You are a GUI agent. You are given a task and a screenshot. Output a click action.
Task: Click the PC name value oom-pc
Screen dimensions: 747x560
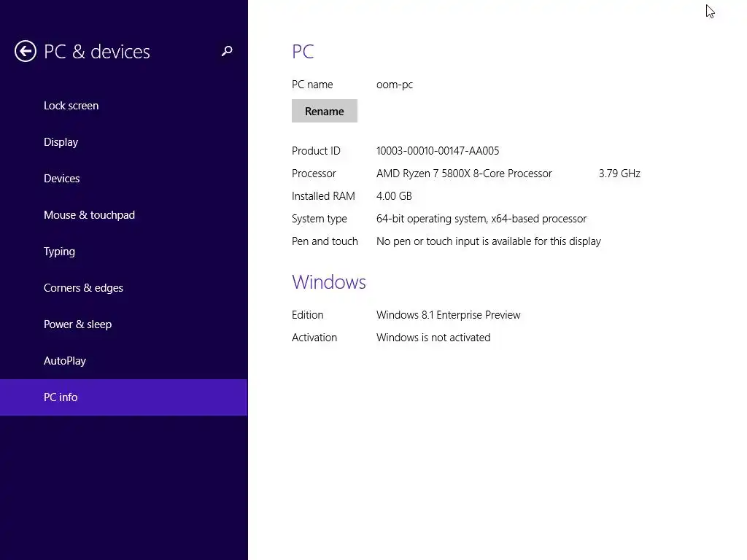pos(395,85)
